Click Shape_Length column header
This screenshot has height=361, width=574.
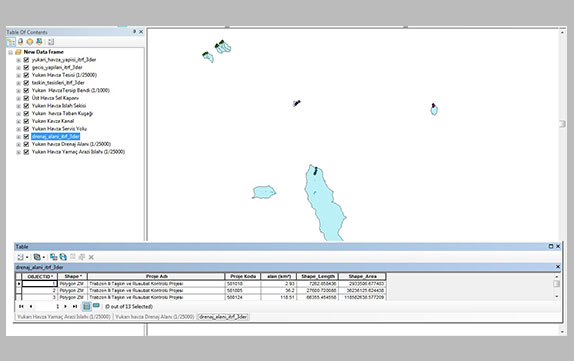coord(318,276)
